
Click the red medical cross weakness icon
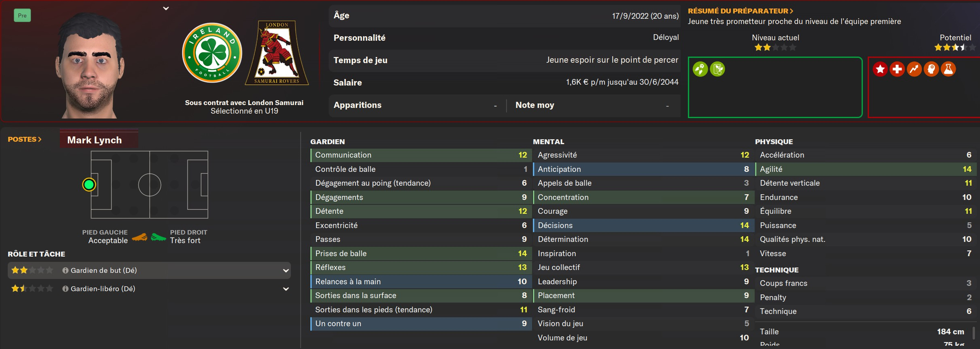[x=897, y=69]
